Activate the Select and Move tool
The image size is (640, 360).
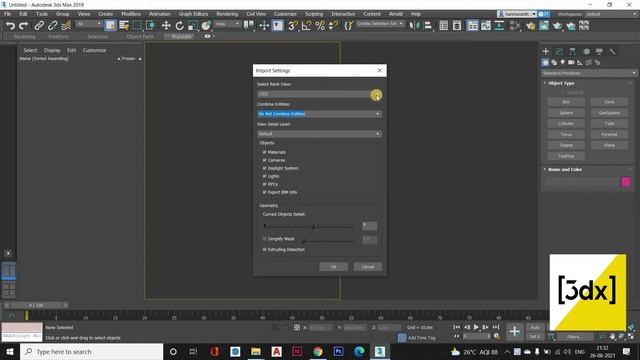[166, 26]
